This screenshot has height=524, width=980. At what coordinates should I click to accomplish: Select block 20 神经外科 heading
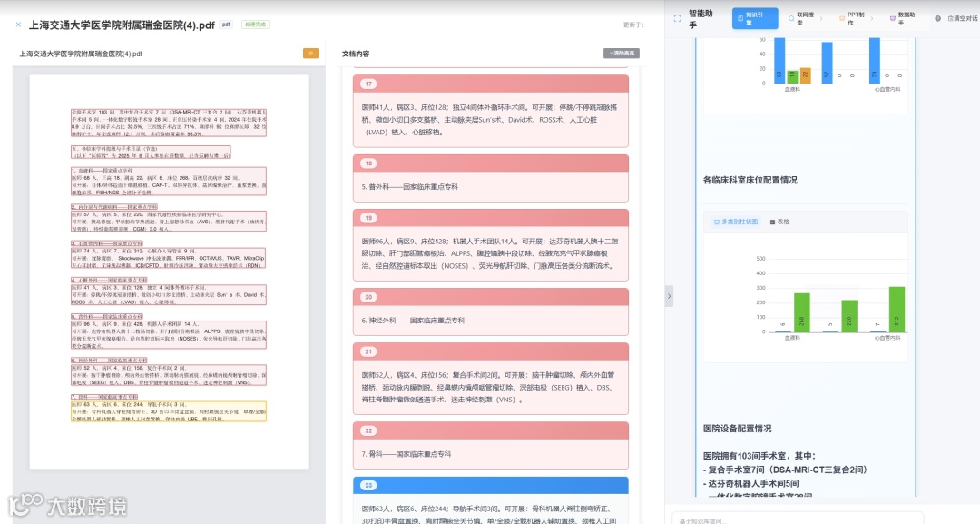click(x=491, y=312)
